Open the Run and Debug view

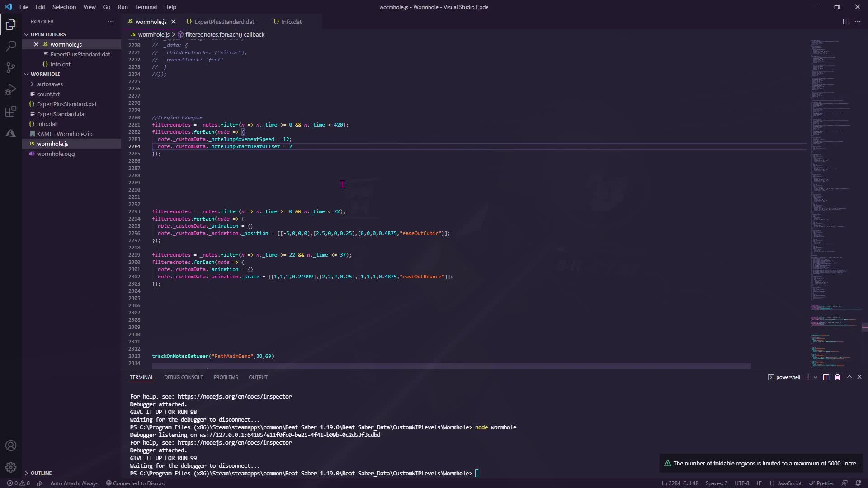point(10,89)
